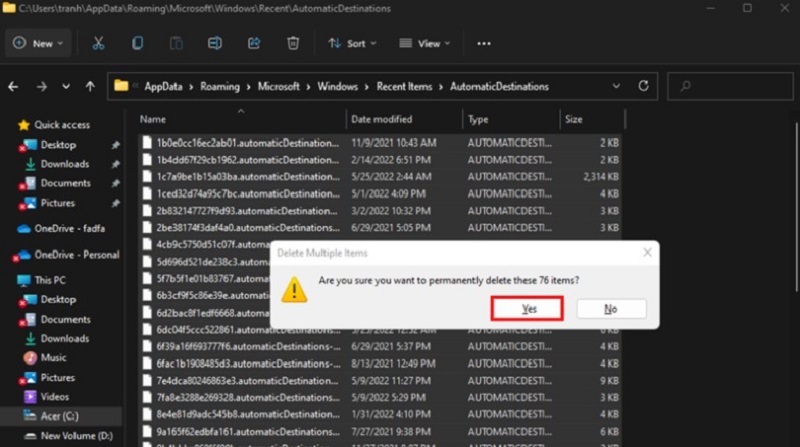Click inside the search box
Screen dimensions: 800x447
[730, 86]
